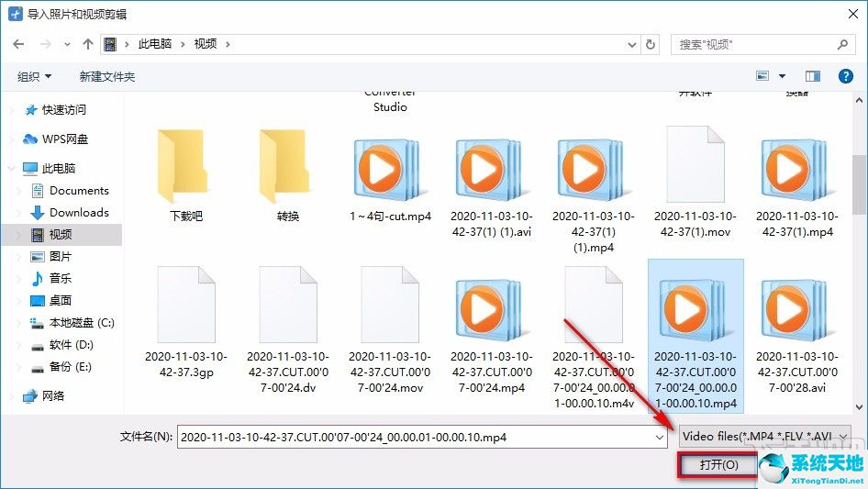Image resolution: width=868 pixels, height=489 pixels.
Task: Select the CUT.00'07-00'24.mp4 file
Action: coord(492,335)
